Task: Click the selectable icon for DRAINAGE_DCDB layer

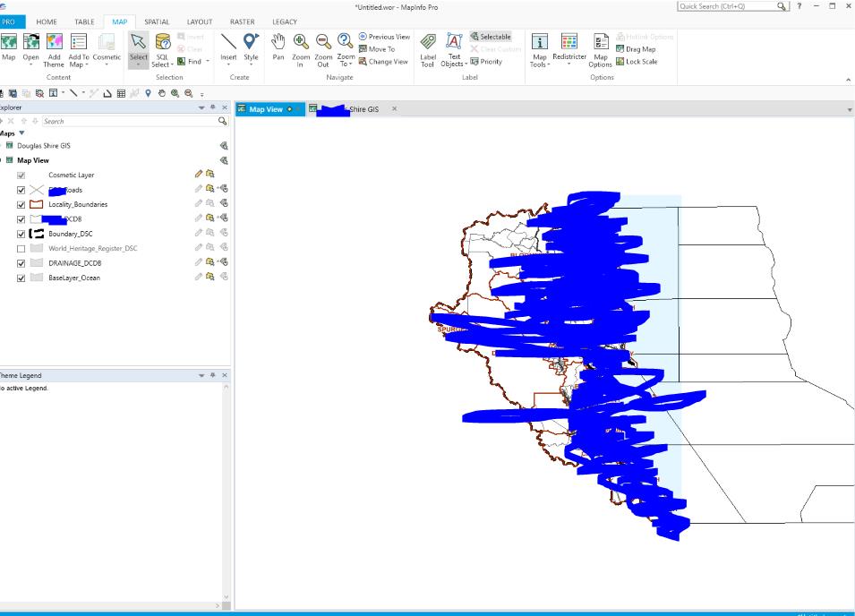Action: 209,261
